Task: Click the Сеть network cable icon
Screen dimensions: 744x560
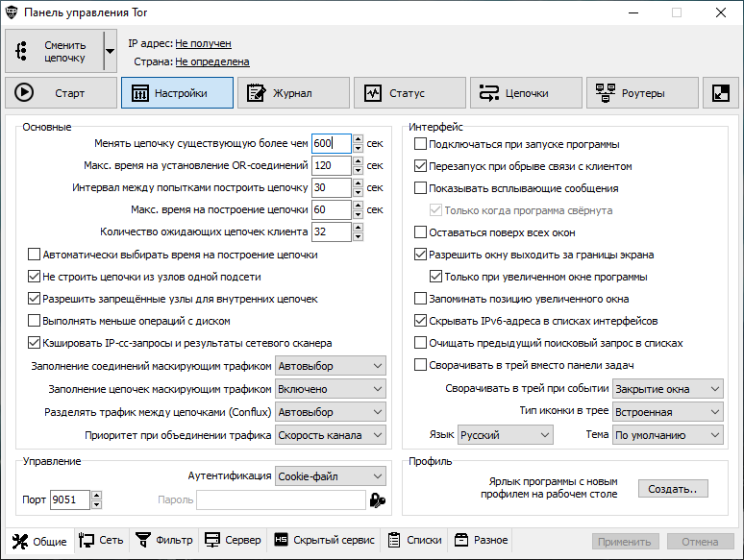Action: click(87, 540)
